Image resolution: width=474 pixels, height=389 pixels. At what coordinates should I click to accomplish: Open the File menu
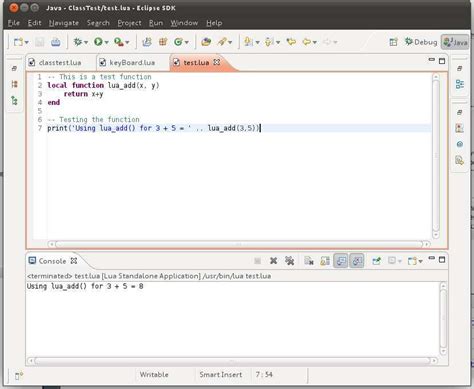tap(14, 23)
